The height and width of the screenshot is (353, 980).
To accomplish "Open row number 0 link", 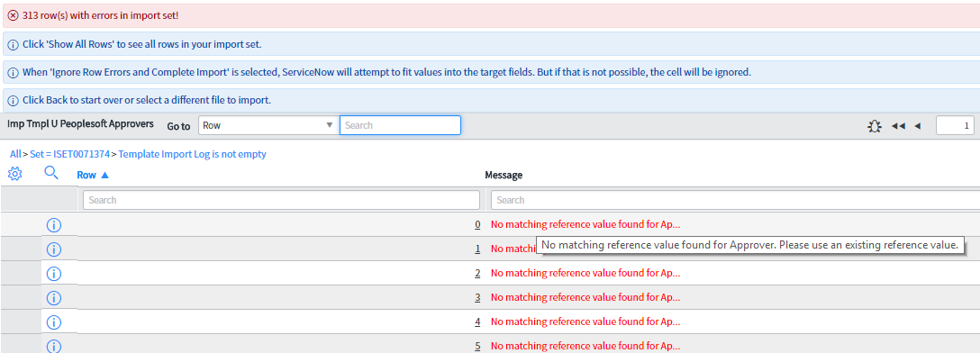I will pos(477,225).
